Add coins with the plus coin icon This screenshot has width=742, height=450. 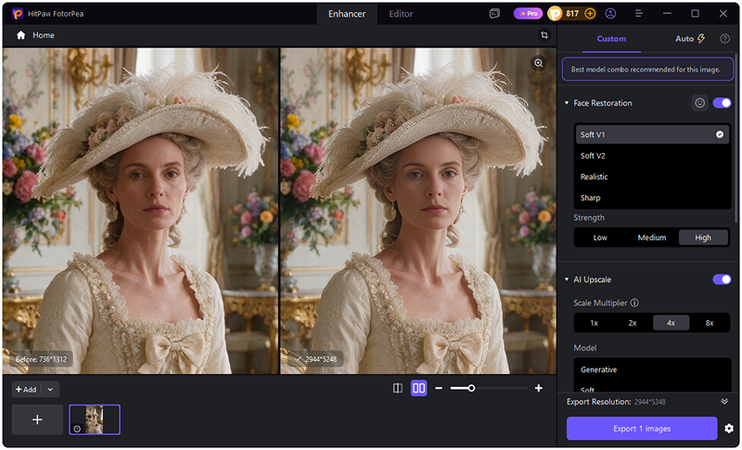pos(590,14)
